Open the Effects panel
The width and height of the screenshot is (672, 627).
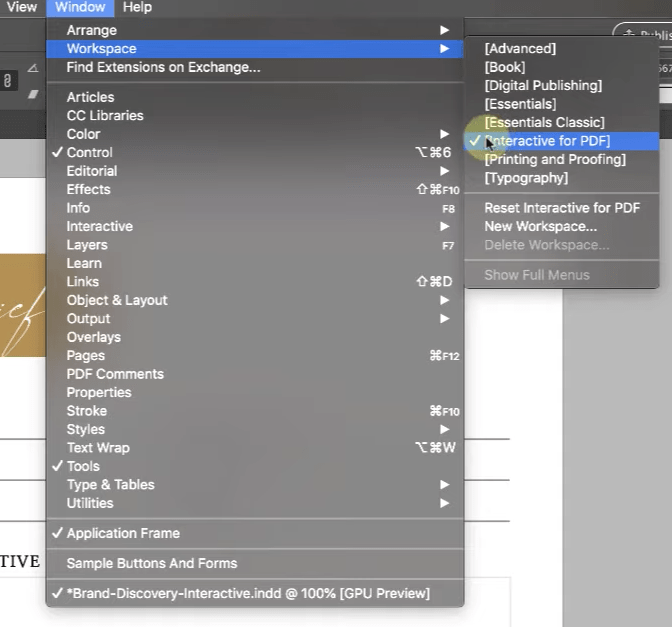click(255, 189)
